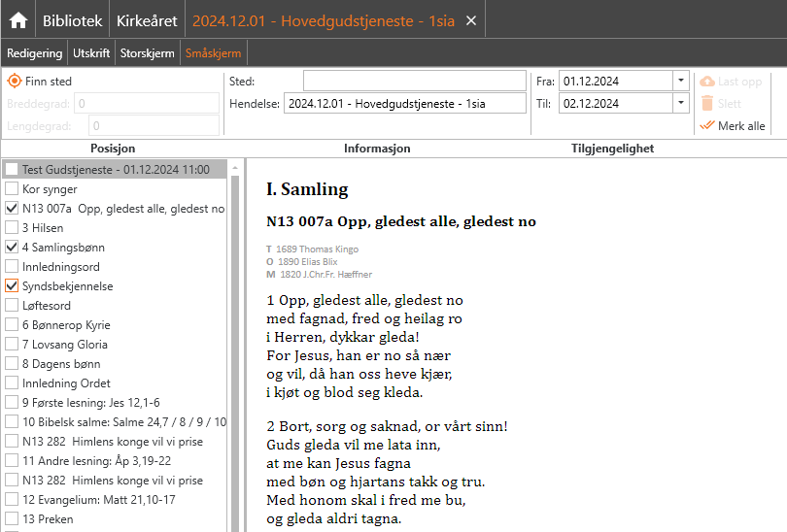Check the Innledningsord checkbox
Image resolution: width=787 pixels, height=532 pixels.
(x=12, y=266)
